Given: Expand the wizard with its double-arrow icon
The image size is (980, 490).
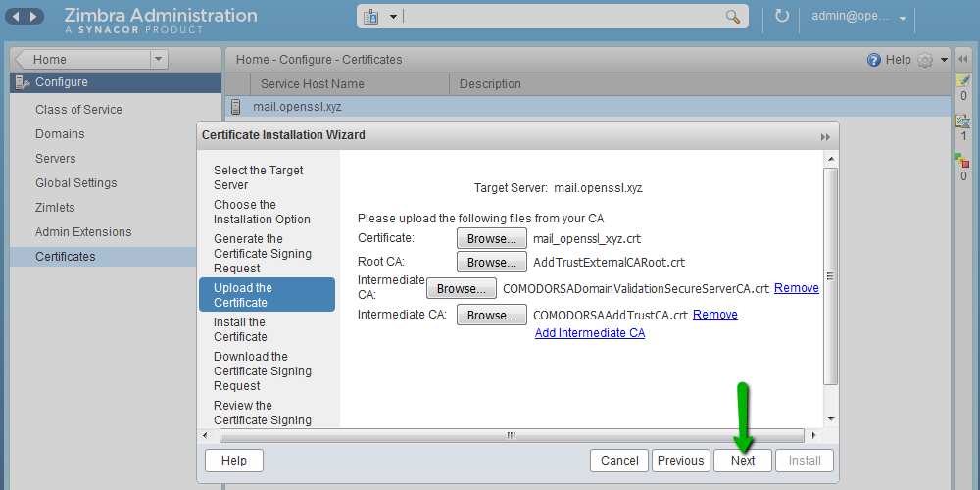Looking at the screenshot, I should 825,136.
